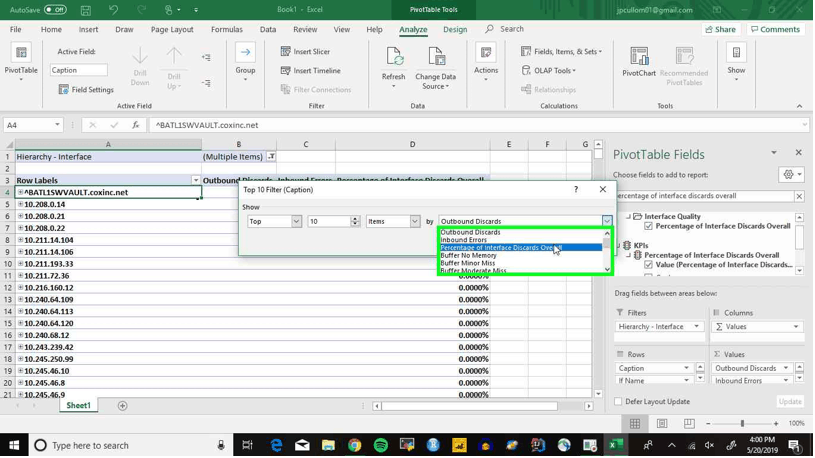Open the Top 10 Filter help question mark
The width and height of the screenshot is (815, 458).
coord(576,189)
